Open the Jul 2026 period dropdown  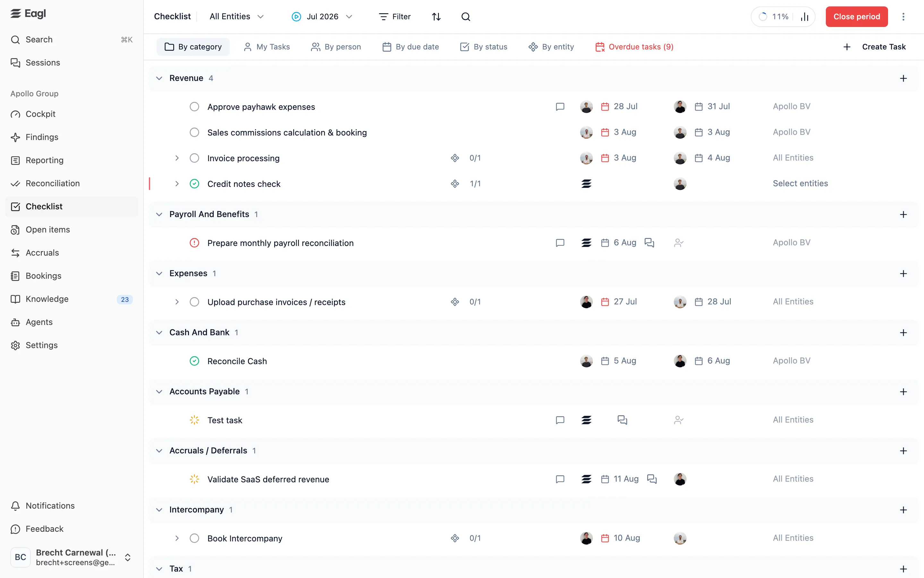322,17
